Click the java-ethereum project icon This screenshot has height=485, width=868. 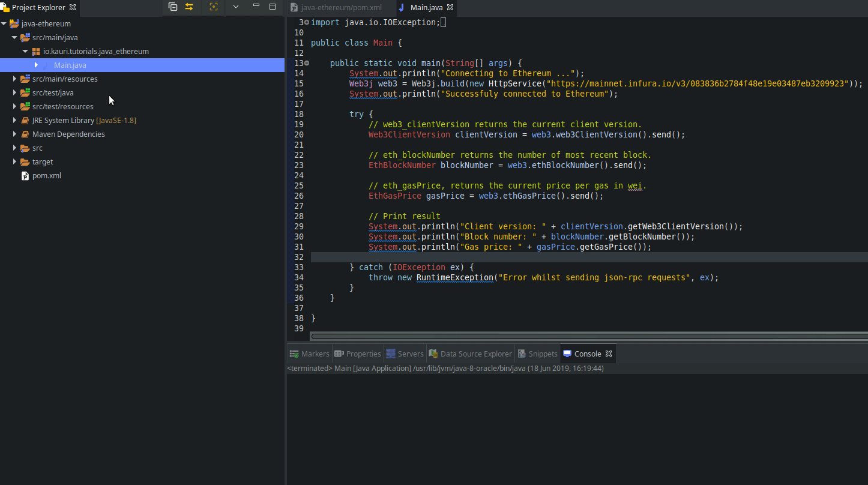tap(14, 24)
